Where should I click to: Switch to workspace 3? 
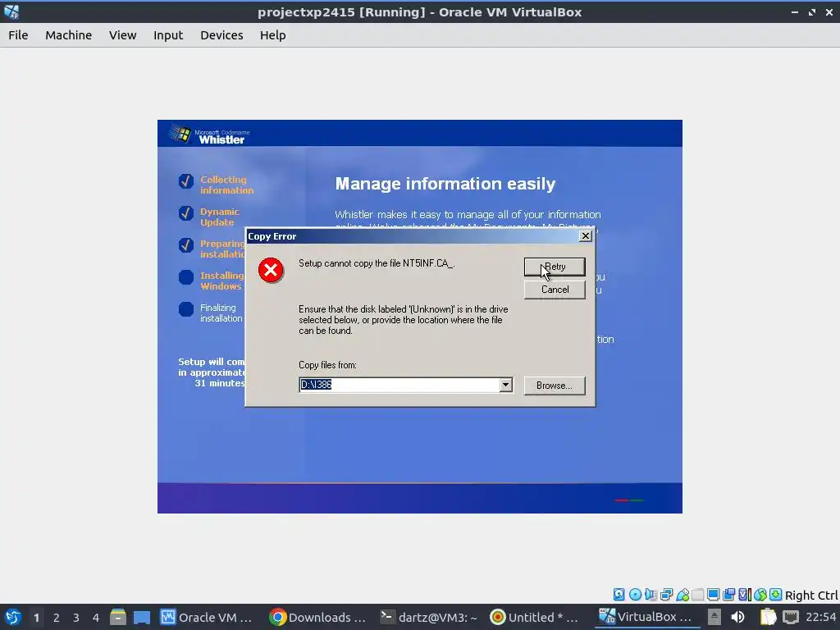coord(76,618)
